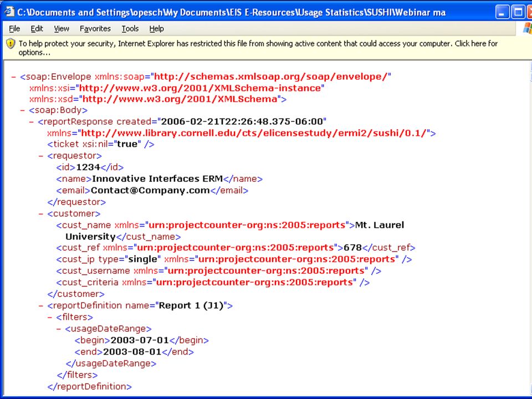Collapse the filters node
This screenshot has height=399, width=532.
coord(50,317)
